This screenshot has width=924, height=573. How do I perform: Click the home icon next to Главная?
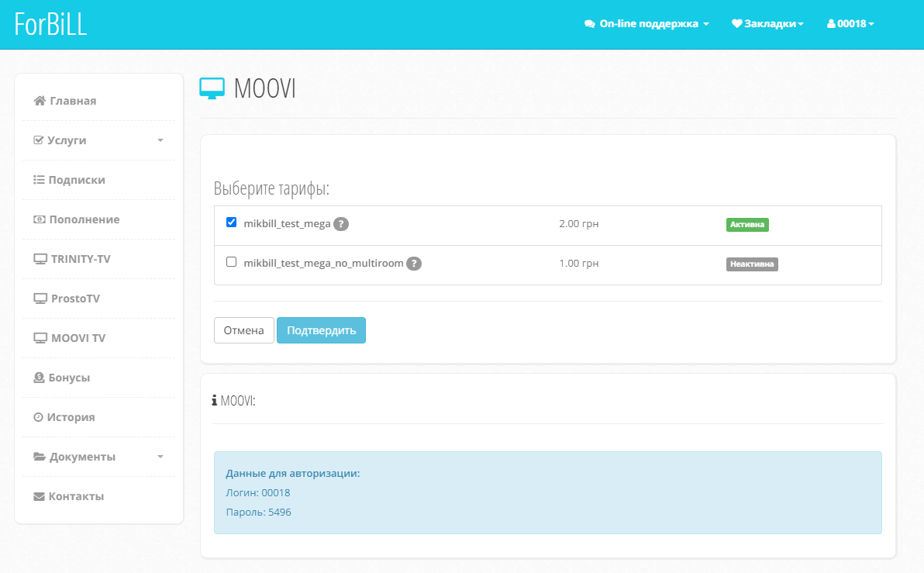(x=40, y=101)
